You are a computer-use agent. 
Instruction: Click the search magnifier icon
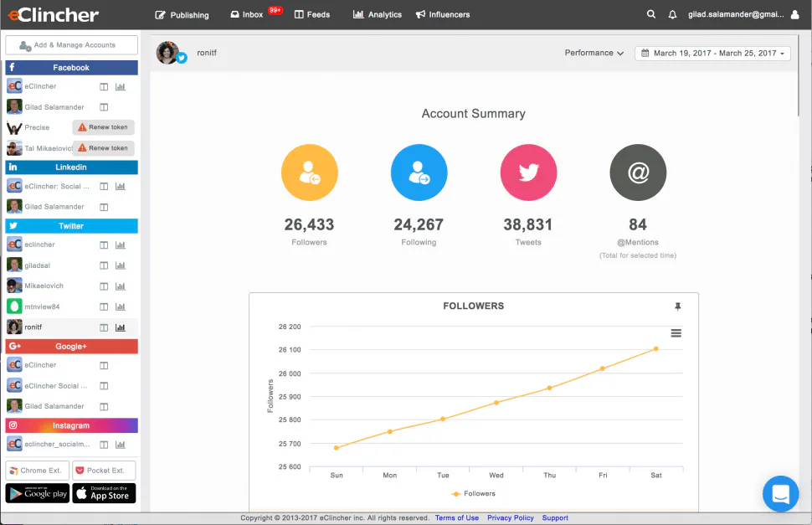[x=651, y=14]
